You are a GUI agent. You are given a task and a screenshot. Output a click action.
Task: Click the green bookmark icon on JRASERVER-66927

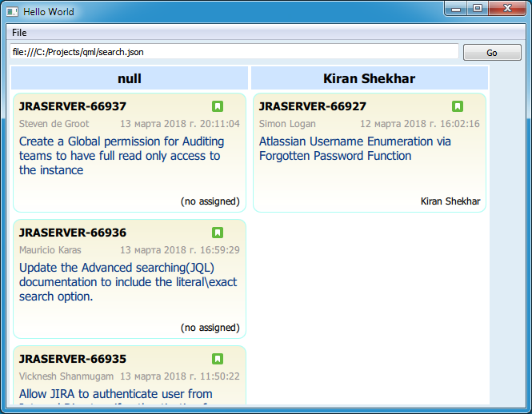pyautogui.click(x=458, y=106)
